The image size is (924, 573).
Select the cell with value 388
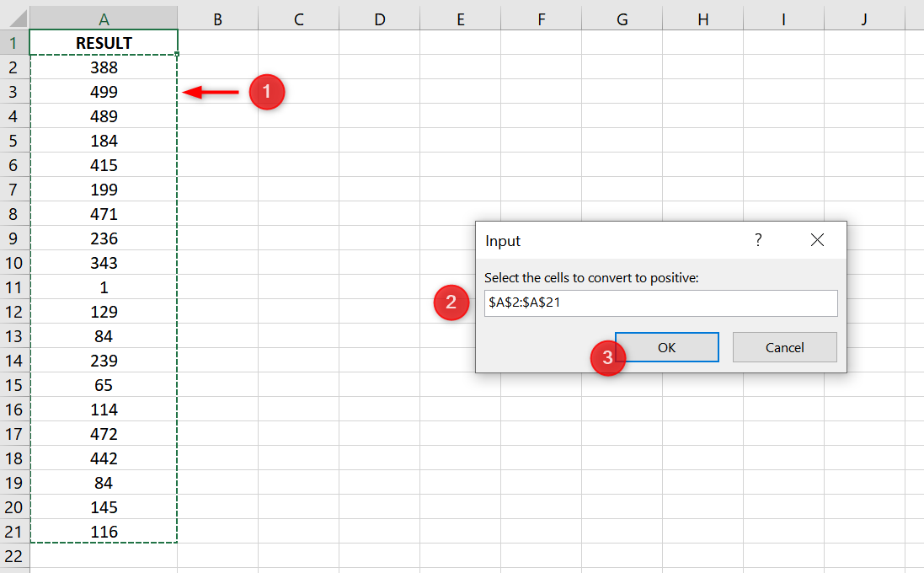pyautogui.click(x=103, y=67)
